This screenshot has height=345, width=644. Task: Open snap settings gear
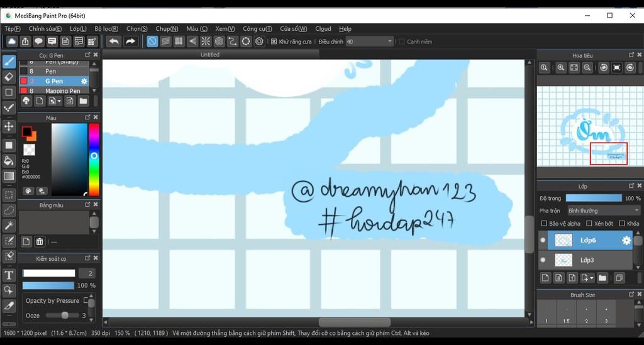point(259,41)
